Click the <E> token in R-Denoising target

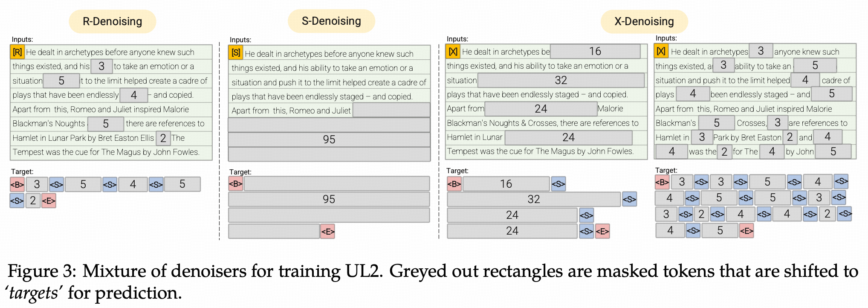[x=49, y=200]
